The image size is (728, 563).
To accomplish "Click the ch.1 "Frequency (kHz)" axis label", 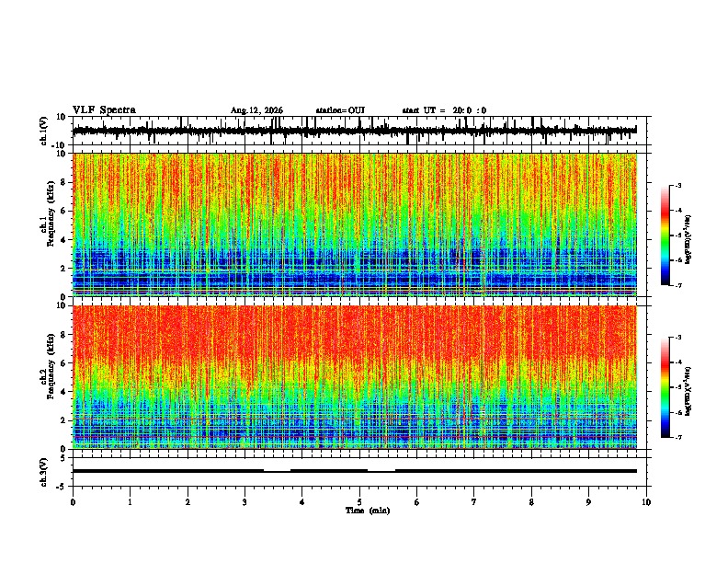I will [x=51, y=213].
